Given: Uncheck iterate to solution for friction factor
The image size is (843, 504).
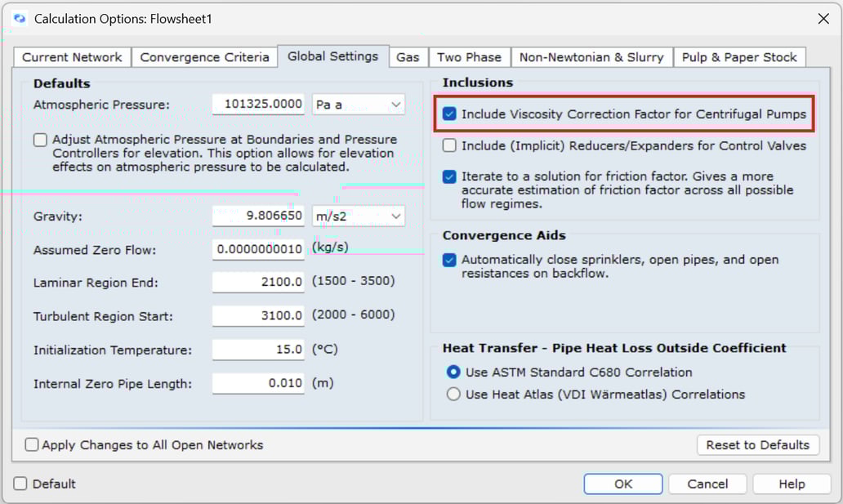Looking at the screenshot, I should click(449, 176).
